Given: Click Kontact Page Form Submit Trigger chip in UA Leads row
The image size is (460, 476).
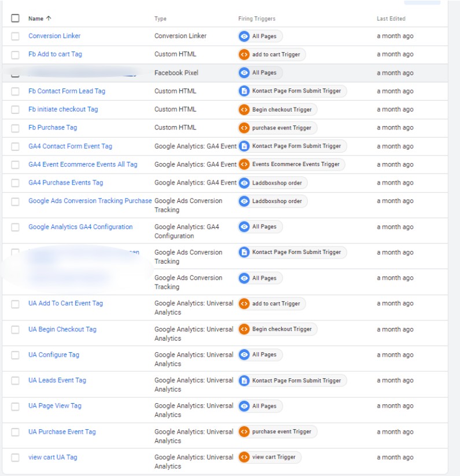Looking at the screenshot, I should click(292, 381).
